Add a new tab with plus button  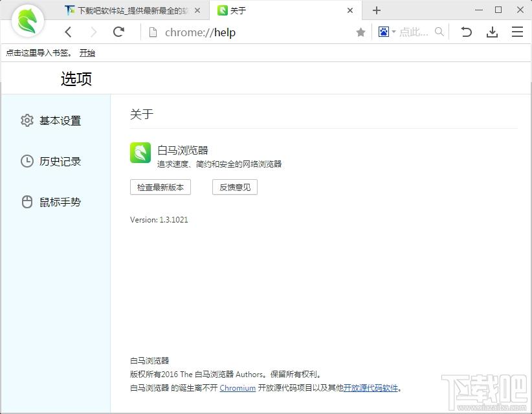pos(376,10)
